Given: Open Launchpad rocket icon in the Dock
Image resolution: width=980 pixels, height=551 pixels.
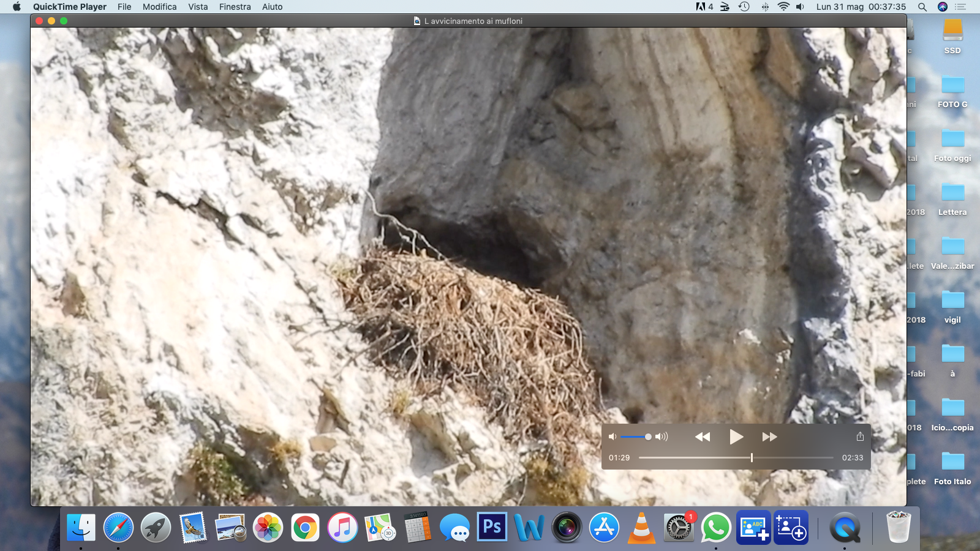Looking at the screenshot, I should [x=156, y=527].
